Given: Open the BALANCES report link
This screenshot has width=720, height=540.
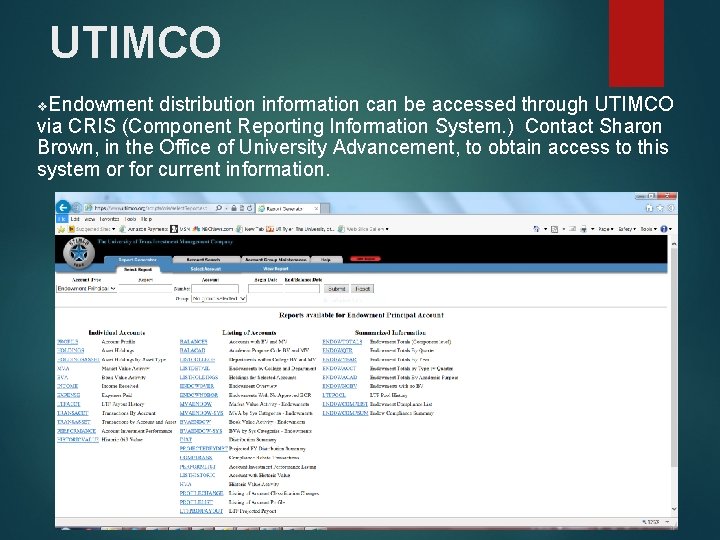Looking at the screenshot, I should point(193,342).
